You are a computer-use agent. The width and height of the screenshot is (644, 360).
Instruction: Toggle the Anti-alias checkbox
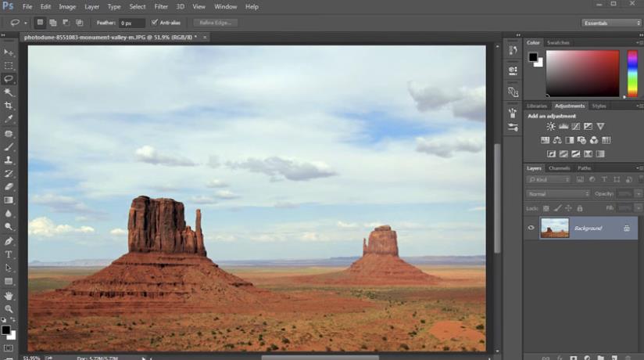pos(155,23)
